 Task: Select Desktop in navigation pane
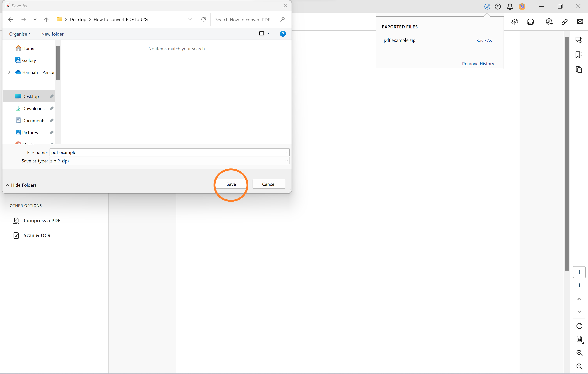click(29, 96)
